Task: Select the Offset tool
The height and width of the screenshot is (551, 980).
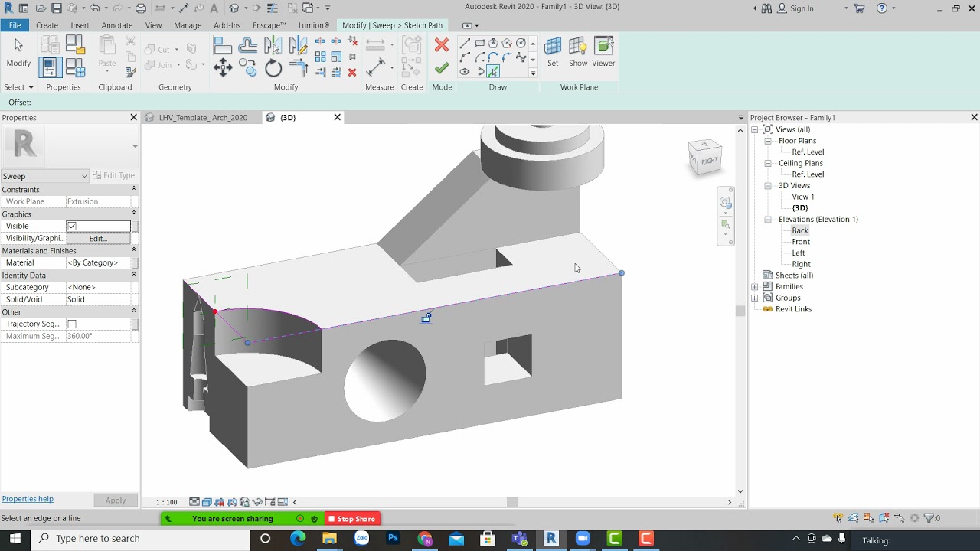Action: [248, 45]
